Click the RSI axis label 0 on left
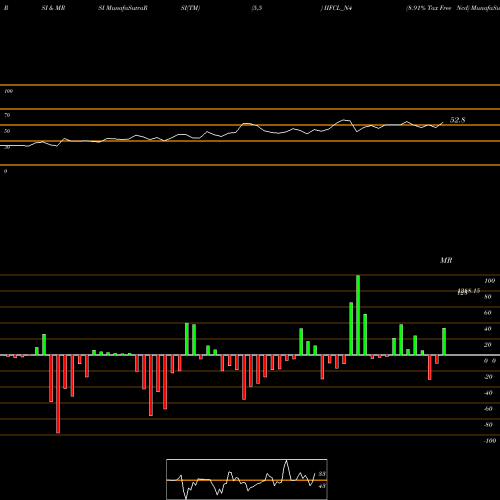Viewport: 500px width, 500px height. pyautogui.click(x=5, y=171)
